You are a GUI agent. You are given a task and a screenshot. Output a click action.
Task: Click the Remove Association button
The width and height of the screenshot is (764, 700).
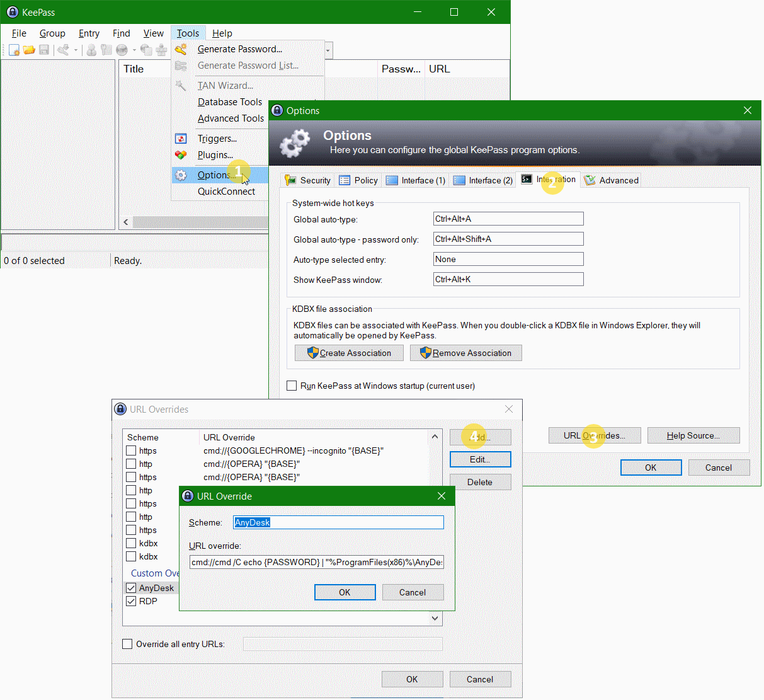[465, 353]
